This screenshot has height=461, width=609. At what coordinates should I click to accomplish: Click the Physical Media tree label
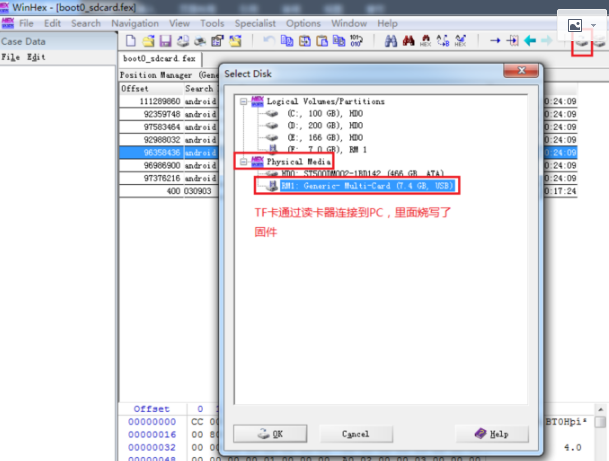(298, 162)
